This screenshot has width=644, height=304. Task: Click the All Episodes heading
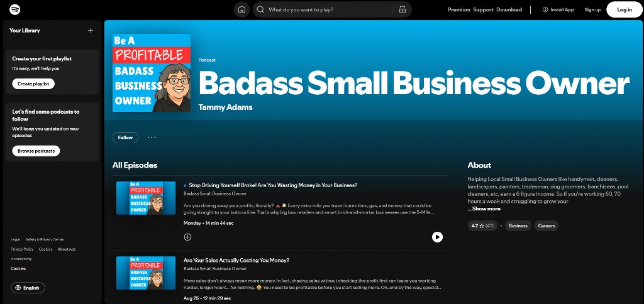(x=135, y=165)
